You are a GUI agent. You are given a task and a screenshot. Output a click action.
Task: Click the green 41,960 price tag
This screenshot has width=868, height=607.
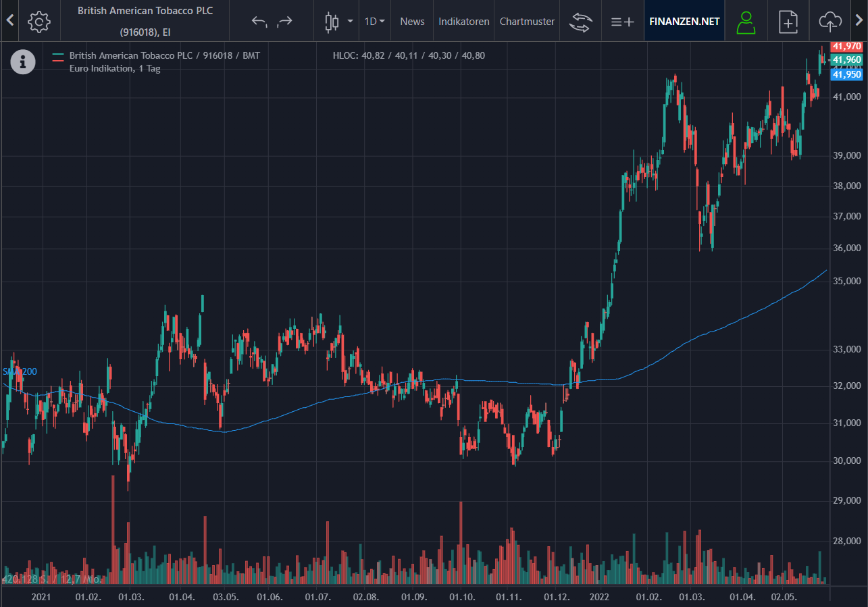pyautogui.click(x=846, y=60)
